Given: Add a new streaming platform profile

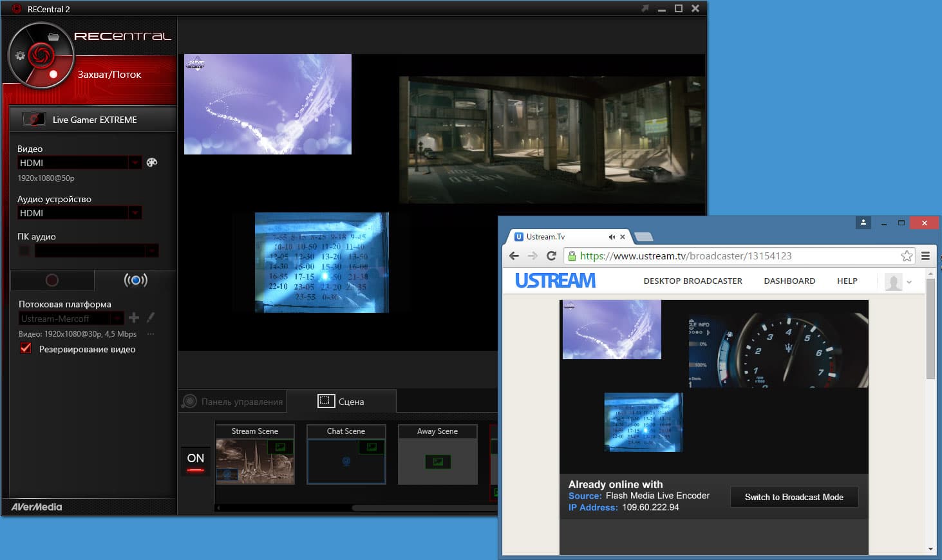Looking at the screenshot, I should tap(134, 317).
